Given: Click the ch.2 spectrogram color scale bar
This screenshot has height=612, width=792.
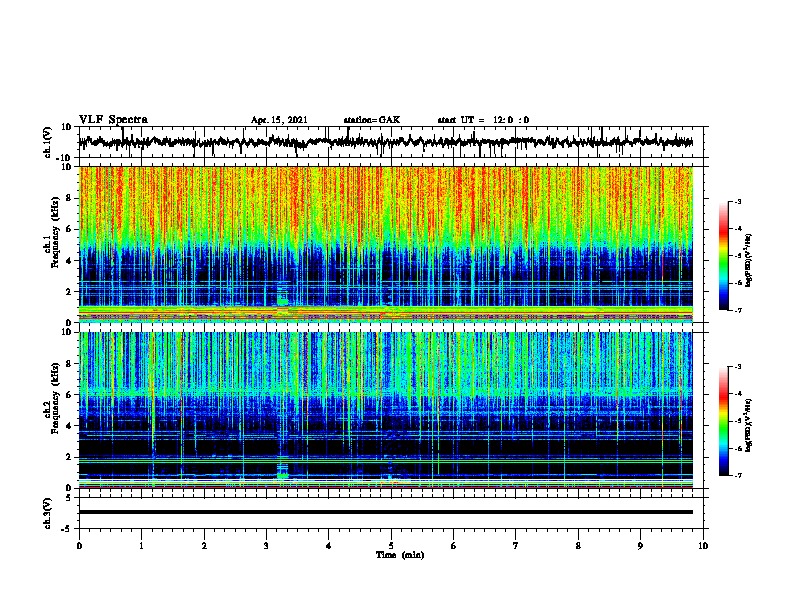Looking at the screenshot, I should coord(723,421).
